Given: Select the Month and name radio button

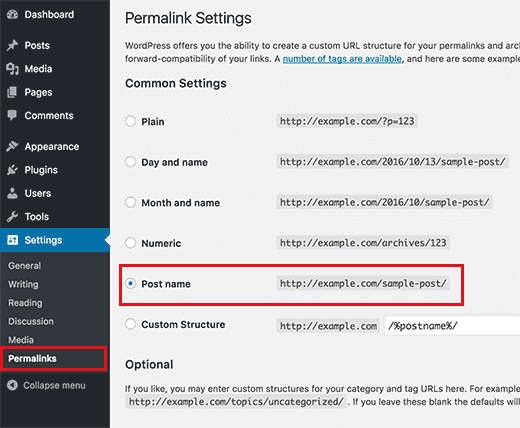Looking at the screenshot, I should point(130,202).
